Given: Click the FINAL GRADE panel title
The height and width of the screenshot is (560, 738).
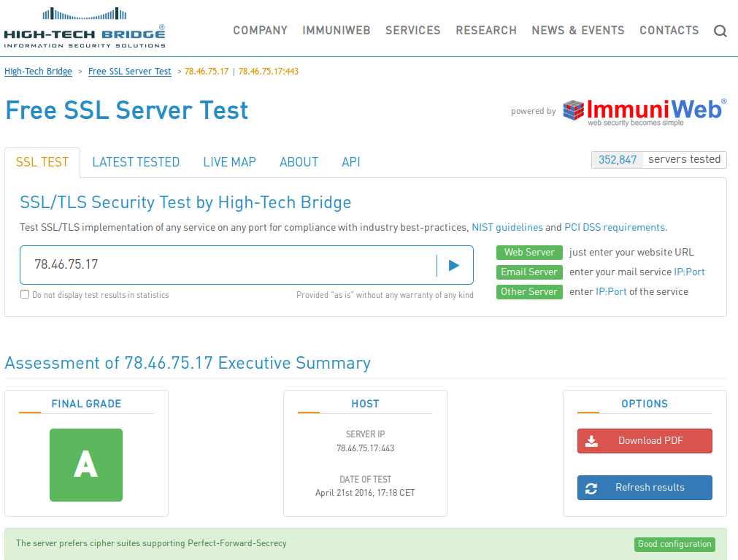Looking at the screenshot, I should point(87,404).
